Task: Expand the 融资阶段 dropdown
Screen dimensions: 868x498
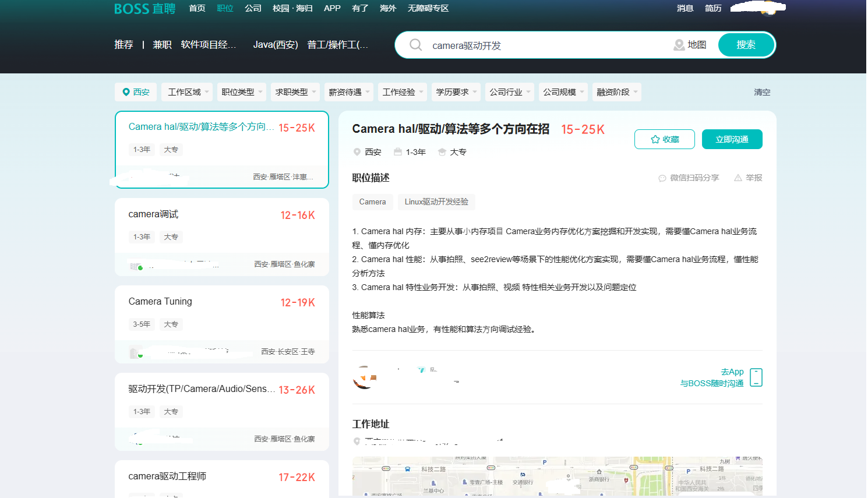Action: tap(617, 92)
